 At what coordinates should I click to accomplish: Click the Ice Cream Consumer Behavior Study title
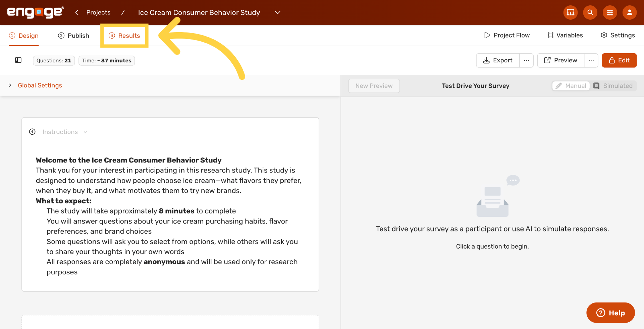point(199,12)
